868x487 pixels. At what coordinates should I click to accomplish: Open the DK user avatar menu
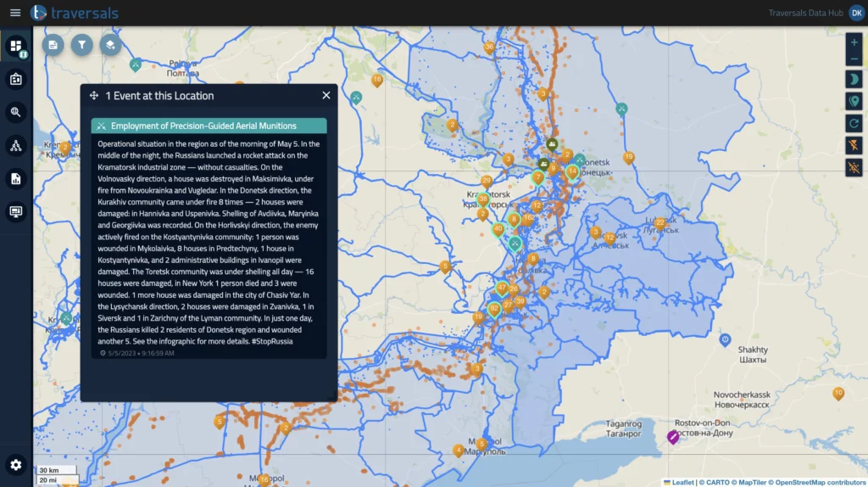856,13
